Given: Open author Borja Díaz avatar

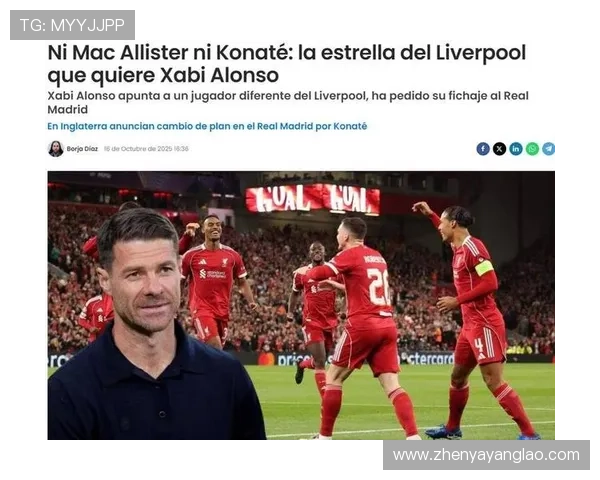Looking at the screenshot, I should [x=55, y=149].
